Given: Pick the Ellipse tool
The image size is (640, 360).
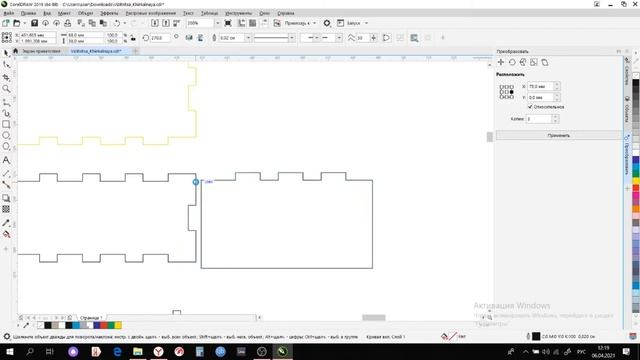Looking at the screenshot, I should tap(6, 136).
